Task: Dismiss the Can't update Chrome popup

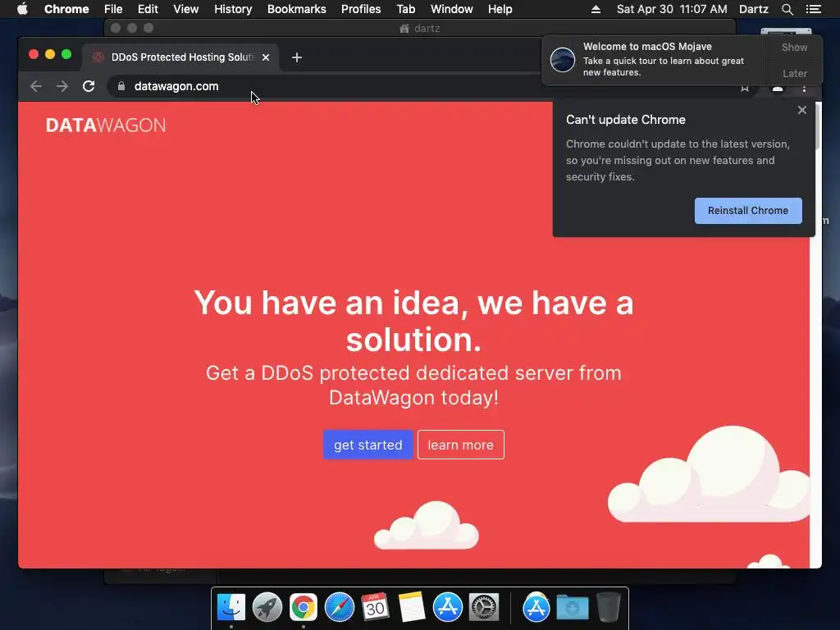Action: click(802, 110)
